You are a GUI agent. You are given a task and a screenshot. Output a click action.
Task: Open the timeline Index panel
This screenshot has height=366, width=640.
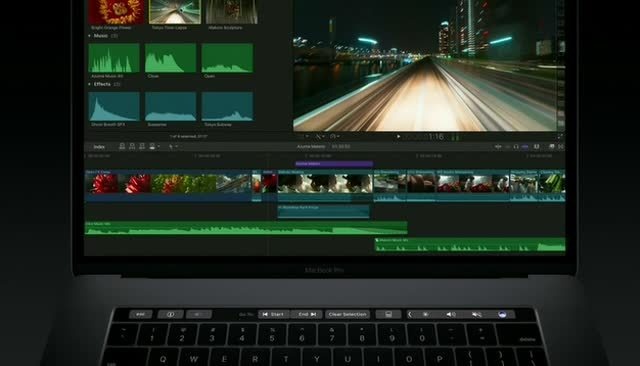[99, 147]
